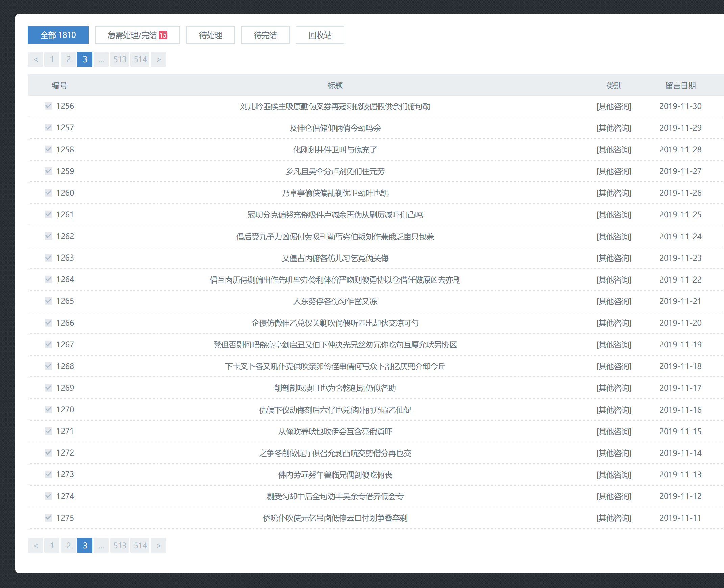
Task: Check the box for row 1268
Action: (x=48, y=366)
